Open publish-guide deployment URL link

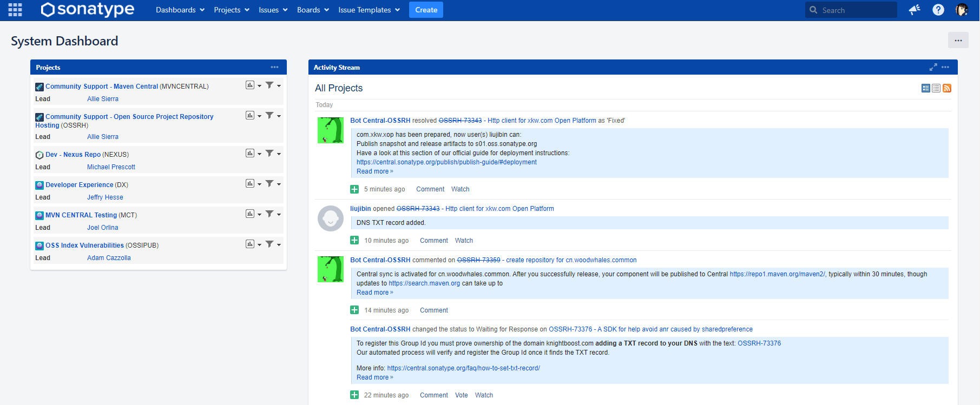446,162
